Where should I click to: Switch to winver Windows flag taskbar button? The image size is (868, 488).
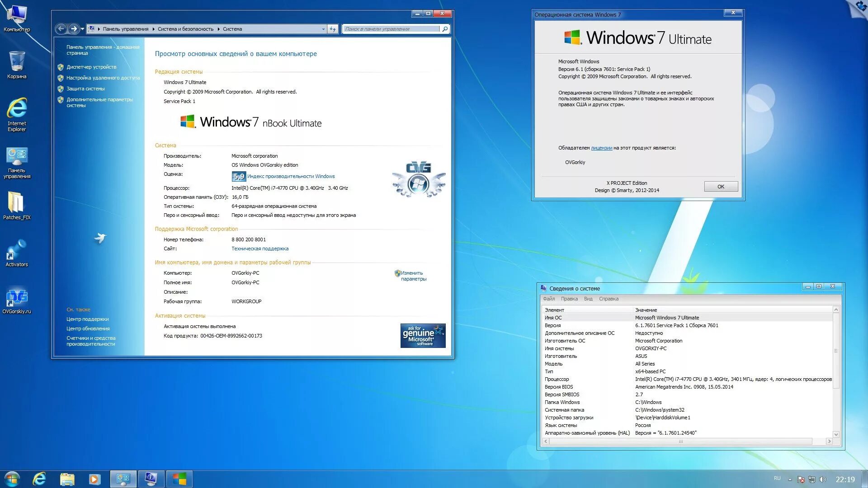point(179,479)
